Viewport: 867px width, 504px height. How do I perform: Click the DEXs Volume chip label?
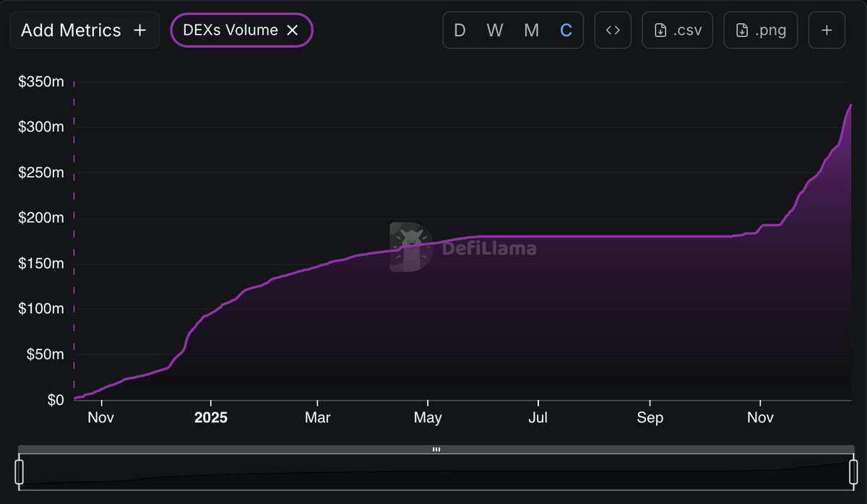click(230, 30)
